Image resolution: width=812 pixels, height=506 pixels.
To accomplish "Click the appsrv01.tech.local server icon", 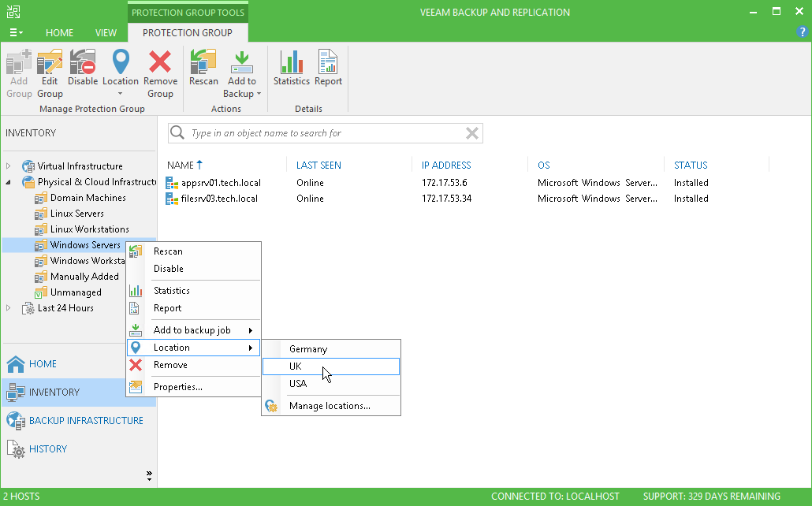I will pyautogui.click(x=171, y=183).
